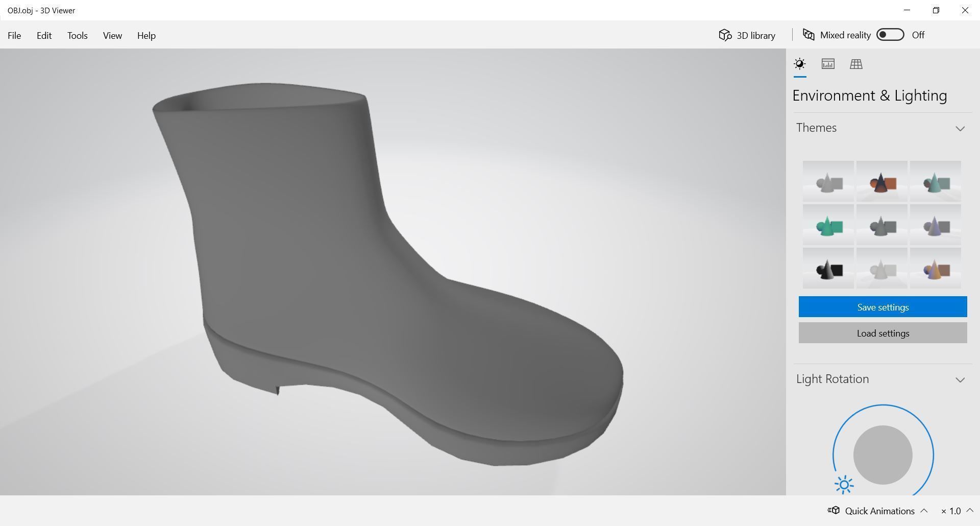Select the orange purple brown theme thumbnail
This screenshot has width=980, height=526.
click(x=936, y=268)
